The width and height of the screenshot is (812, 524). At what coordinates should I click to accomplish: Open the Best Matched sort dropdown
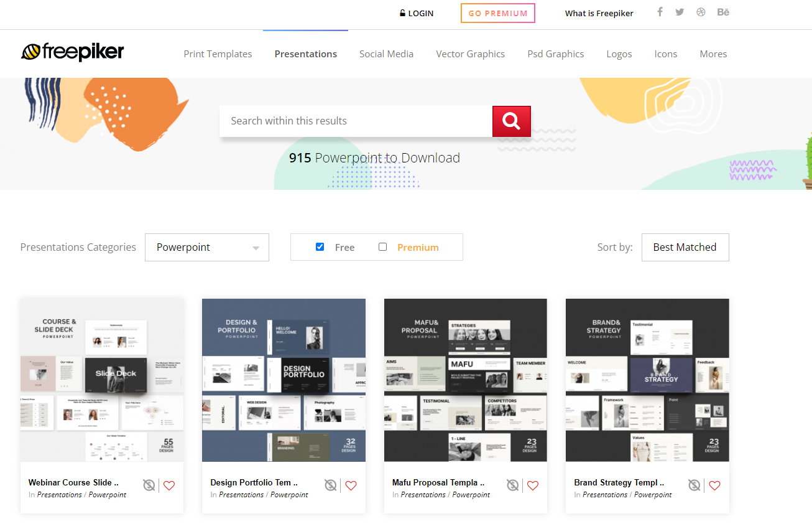pyautogui.click(x=685, y=247)
